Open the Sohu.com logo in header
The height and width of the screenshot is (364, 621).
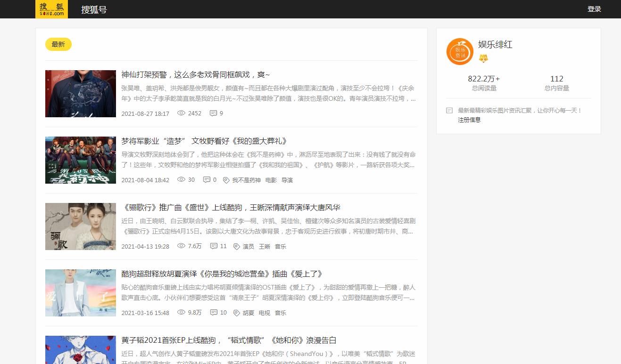pyautogui.click(x=51, y=9)
